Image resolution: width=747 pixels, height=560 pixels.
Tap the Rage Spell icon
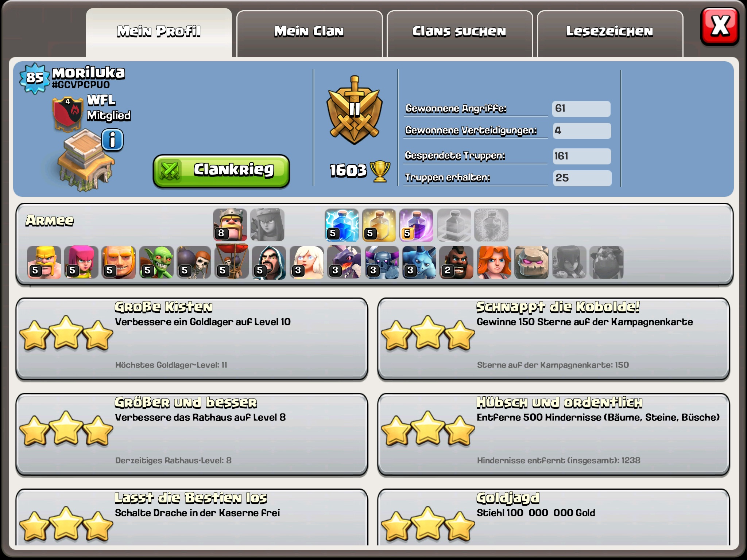(x=416, y=225)
